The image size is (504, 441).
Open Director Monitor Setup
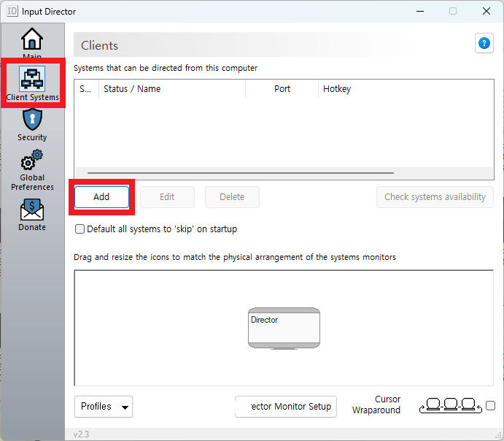click(x=286, y=407)
